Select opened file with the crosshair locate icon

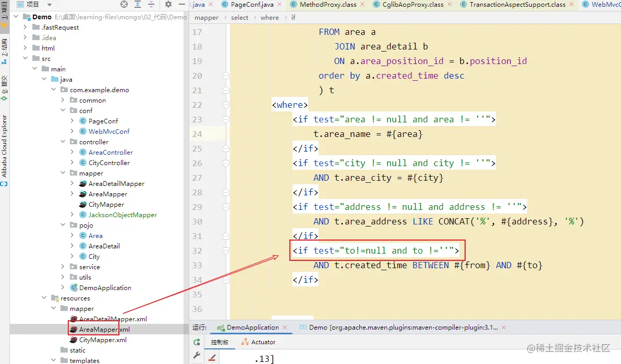[x=124, y=4]
